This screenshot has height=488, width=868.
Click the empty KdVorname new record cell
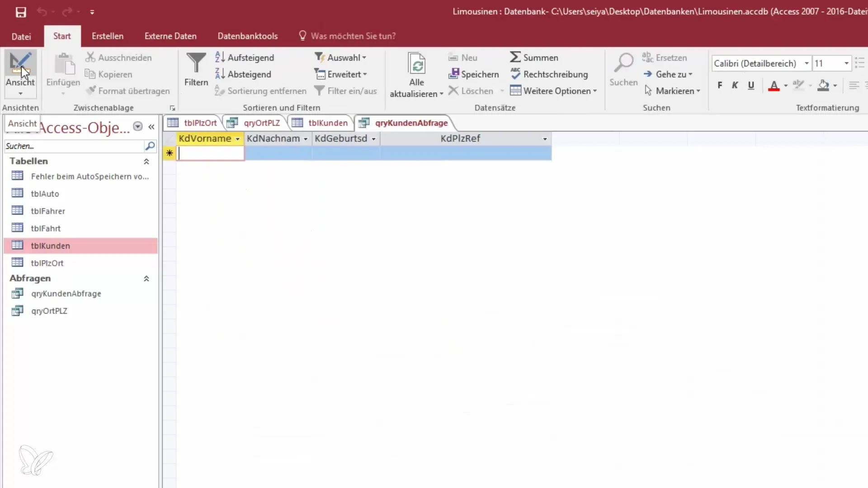tap(210, 154)
